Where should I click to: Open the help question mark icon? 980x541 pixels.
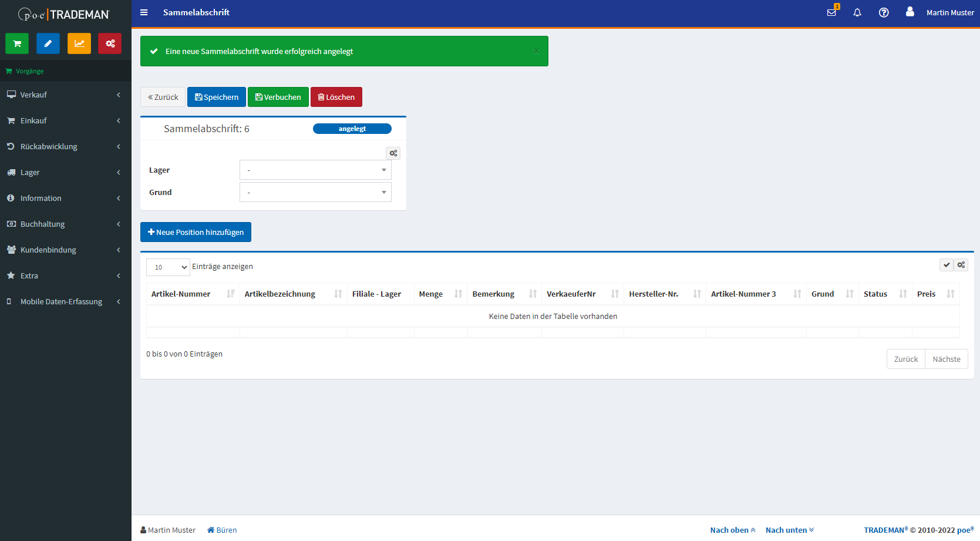(884, 12)
